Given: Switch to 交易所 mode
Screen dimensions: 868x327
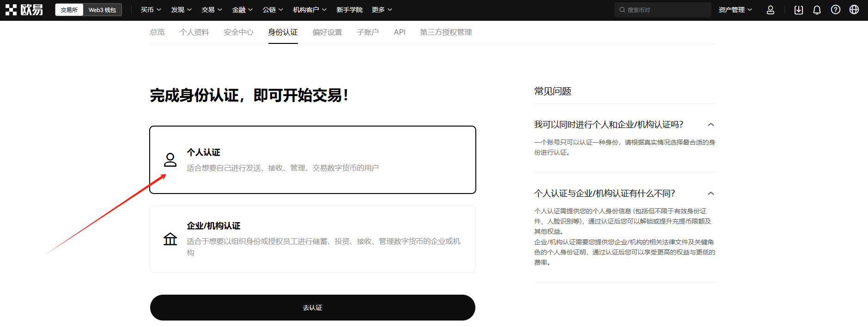Looking at the screenshot, I should click(x=69, y=10).
